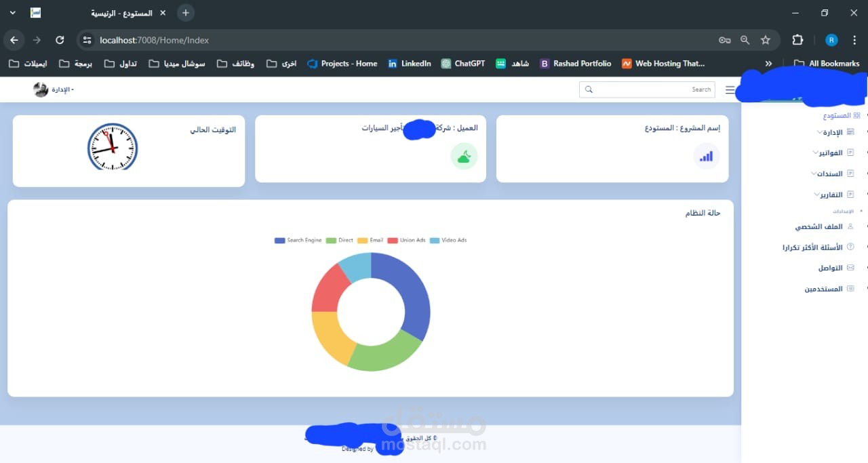This screenshot has height=463, width=868.
Task: Open the tab search dropdown arrow
Action: pos(12,13)
